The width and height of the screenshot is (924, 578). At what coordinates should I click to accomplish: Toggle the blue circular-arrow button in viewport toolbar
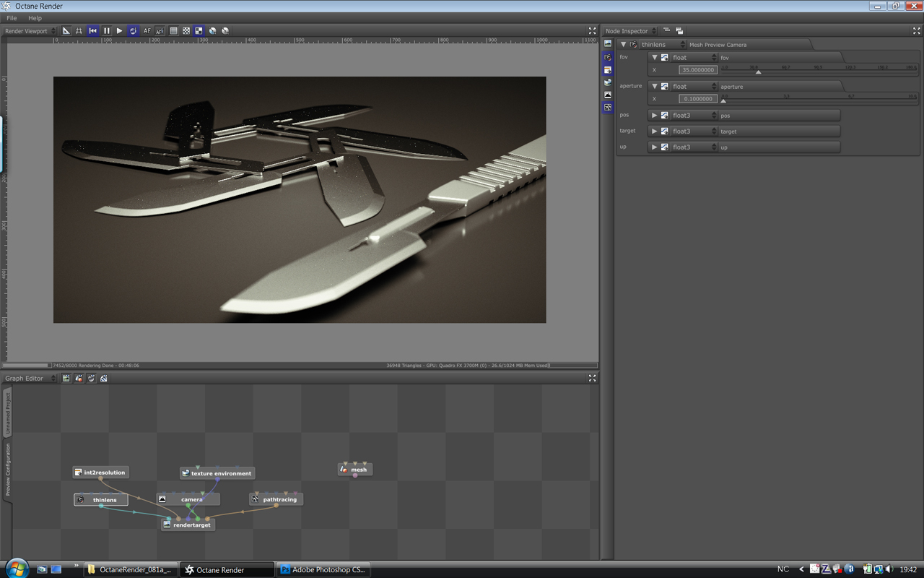133,31
